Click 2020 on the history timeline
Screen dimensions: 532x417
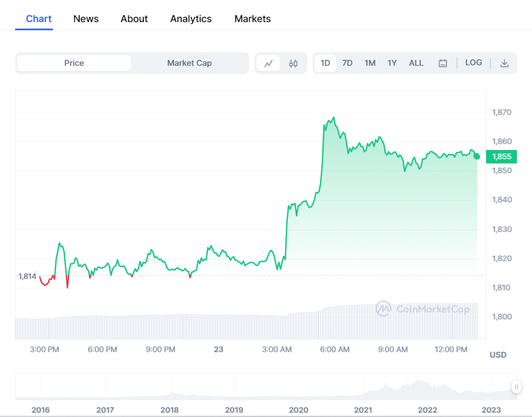click(x=298, y=410)
